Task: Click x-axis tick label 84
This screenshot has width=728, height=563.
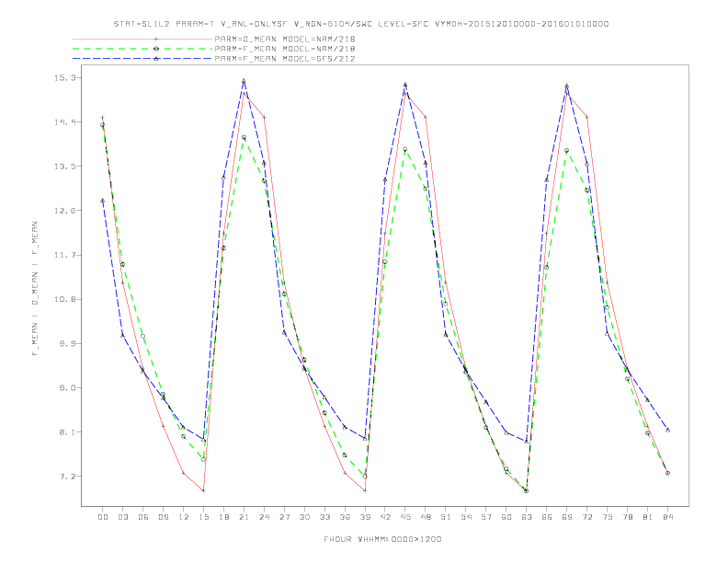Action: click(x=667, y=517)
